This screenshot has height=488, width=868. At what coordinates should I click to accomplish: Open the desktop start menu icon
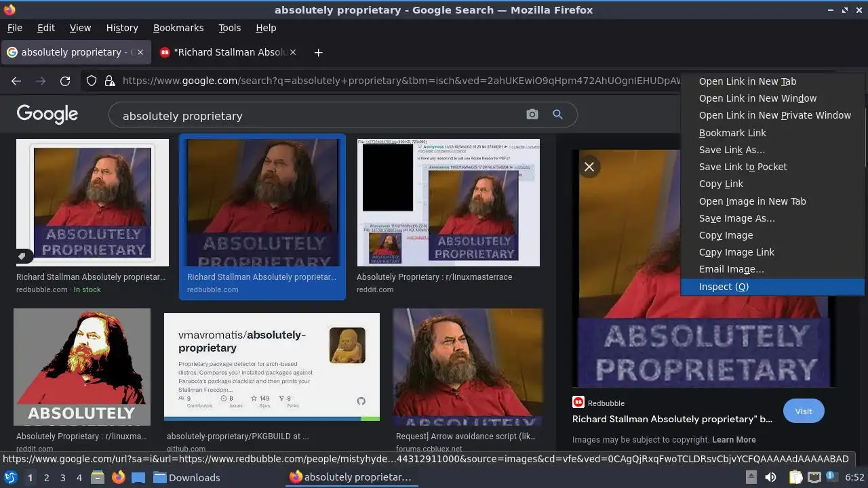coord(10,477)
